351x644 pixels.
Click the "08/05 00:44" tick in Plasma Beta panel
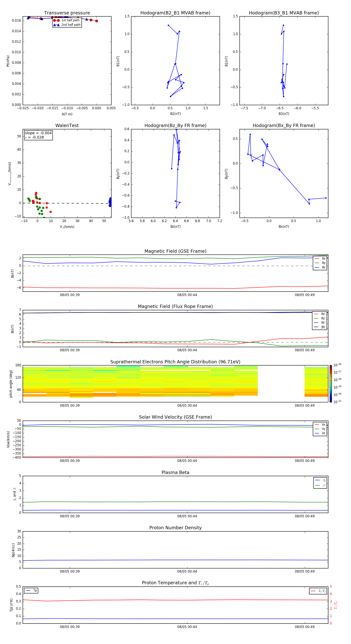coord(187,516)
